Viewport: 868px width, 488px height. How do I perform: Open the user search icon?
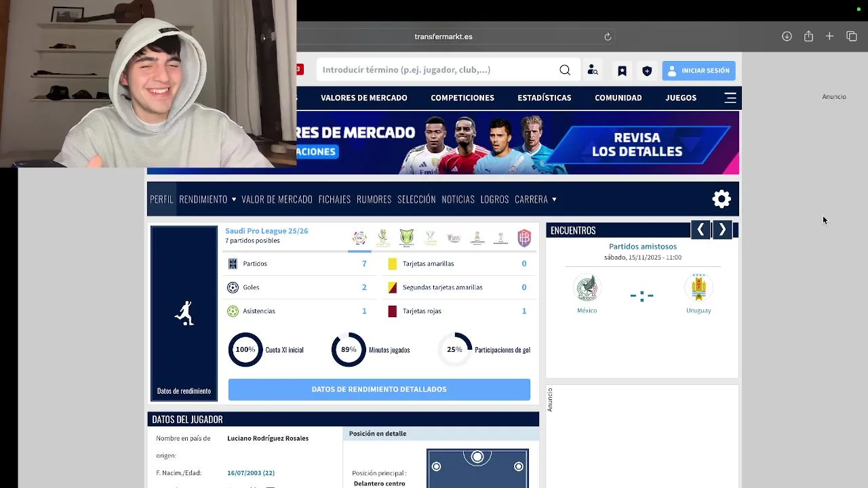pyautogui.click(x=593, y=70)
